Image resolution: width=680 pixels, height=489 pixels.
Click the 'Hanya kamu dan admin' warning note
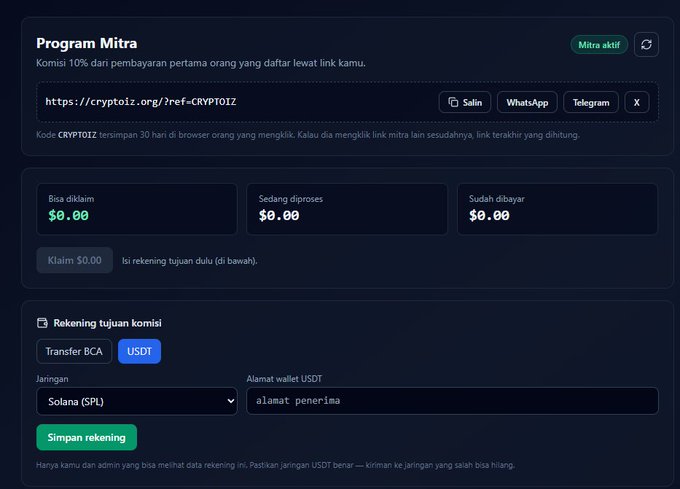[x=275, y=465]
